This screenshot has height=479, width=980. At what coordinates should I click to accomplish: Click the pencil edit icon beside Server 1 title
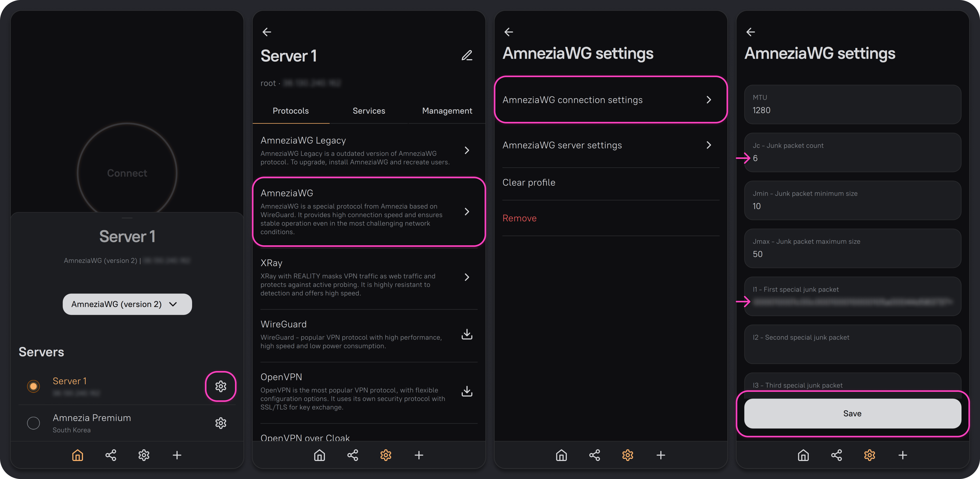(467, 56)
